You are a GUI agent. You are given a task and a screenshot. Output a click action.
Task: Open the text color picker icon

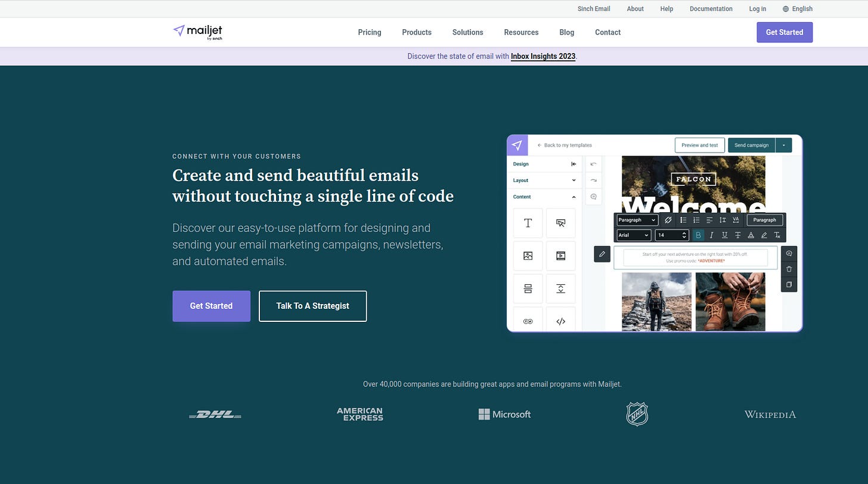tap(751, 235)
